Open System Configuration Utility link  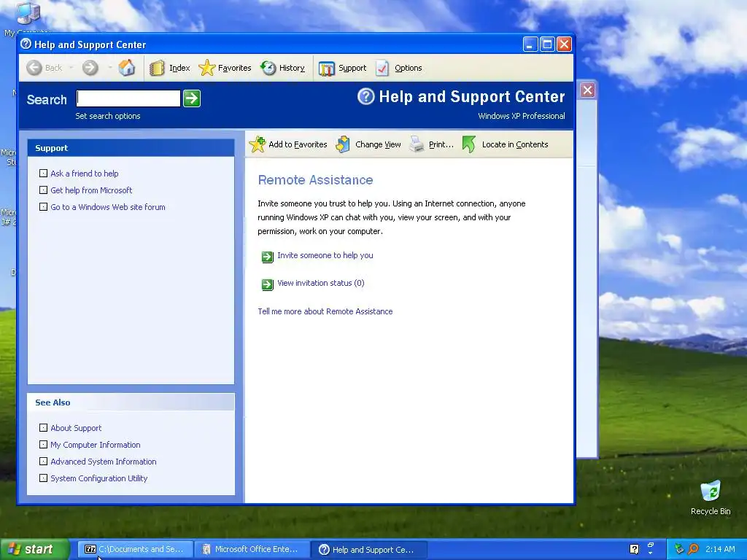click(98, 478)
